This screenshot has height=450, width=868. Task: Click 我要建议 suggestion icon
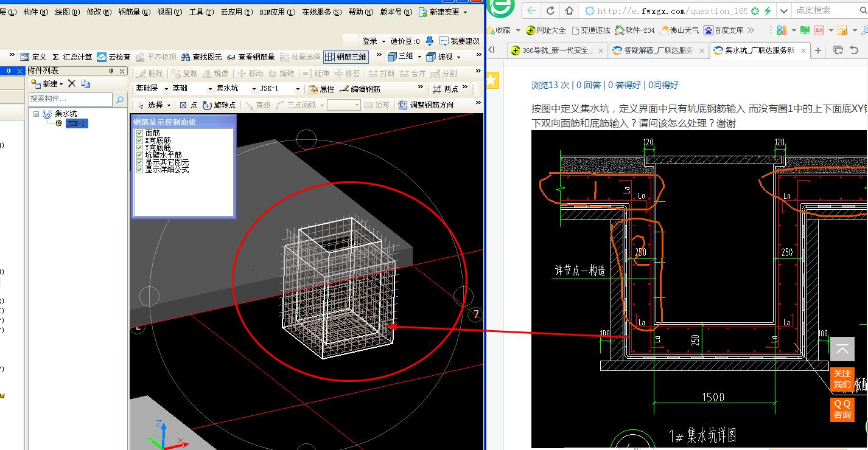[459, 41]
